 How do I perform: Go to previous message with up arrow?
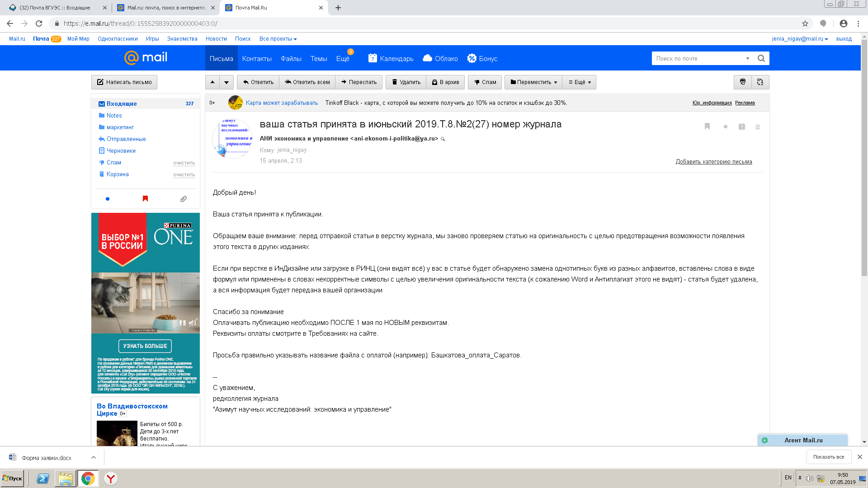pyautogui.click(x=212, y=82)
